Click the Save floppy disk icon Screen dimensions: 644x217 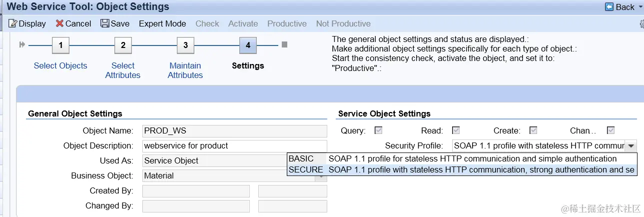(104, 23)
